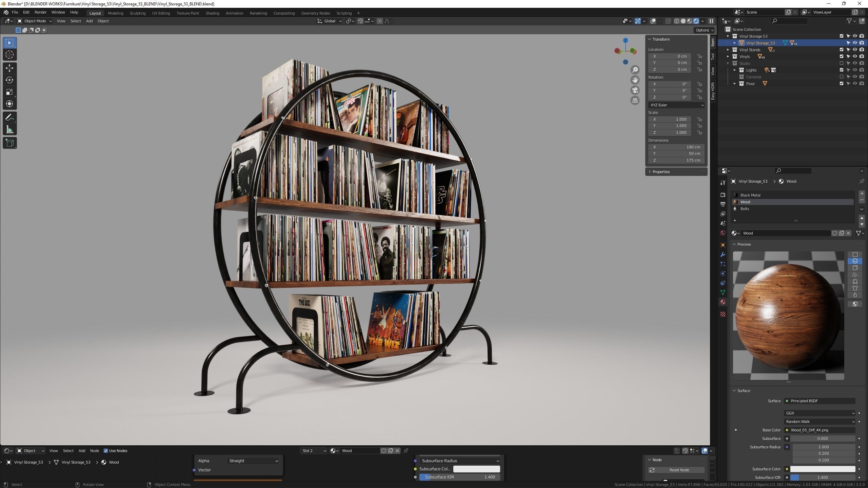
Task: Hide the Floor collection eye icon
Action: 855,84
